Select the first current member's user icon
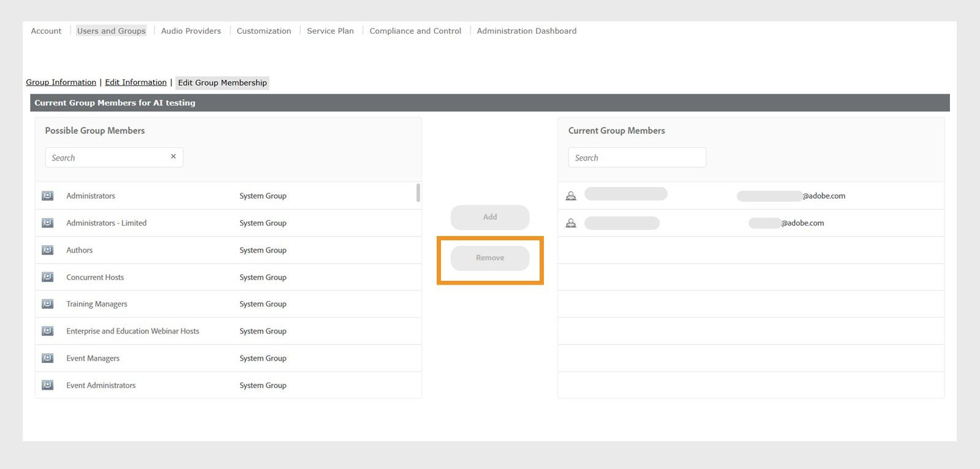Viewport: 980px width, 469px height. click(571, 196)
